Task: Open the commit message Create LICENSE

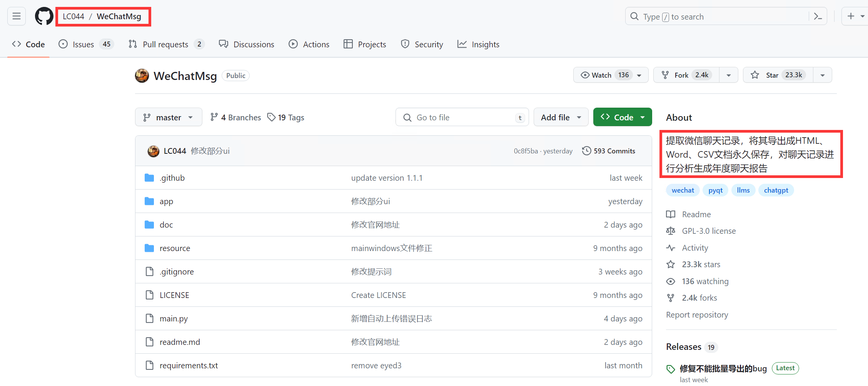Action: [379, 295]
